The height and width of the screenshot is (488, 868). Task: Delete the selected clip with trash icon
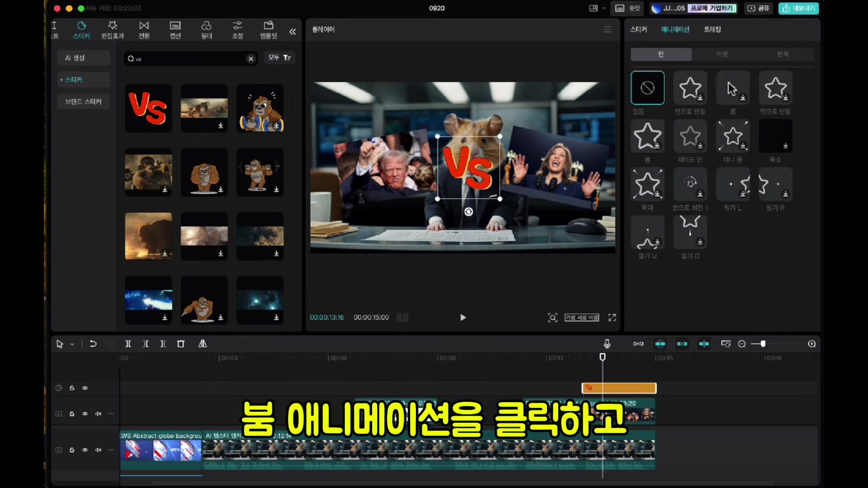(181, 344)
